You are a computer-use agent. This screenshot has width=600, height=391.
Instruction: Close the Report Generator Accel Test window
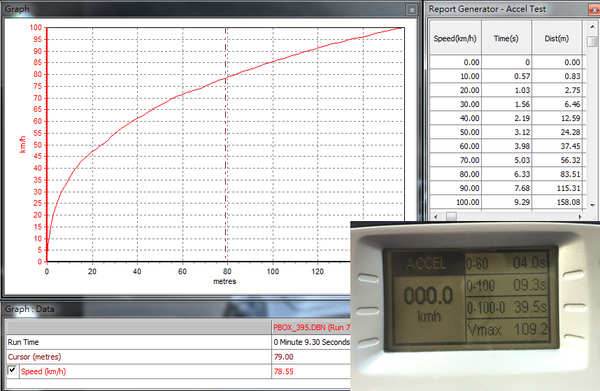click(x=595, y=10)
